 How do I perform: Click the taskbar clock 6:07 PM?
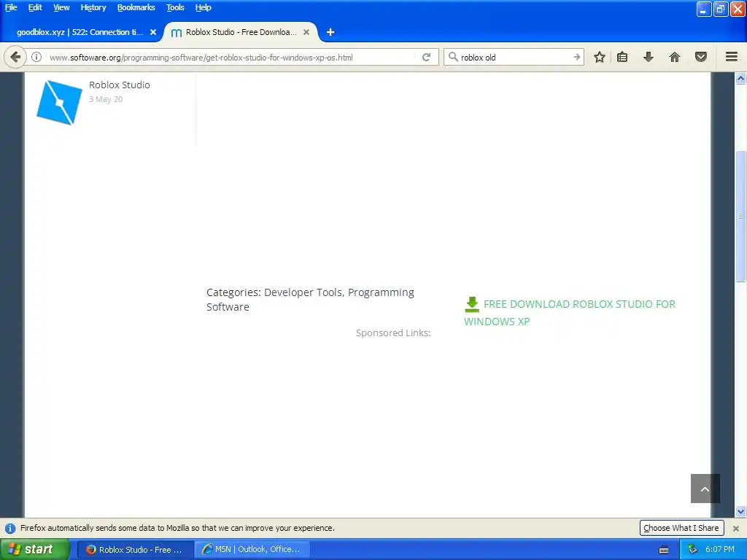click(x=720, y=550)
